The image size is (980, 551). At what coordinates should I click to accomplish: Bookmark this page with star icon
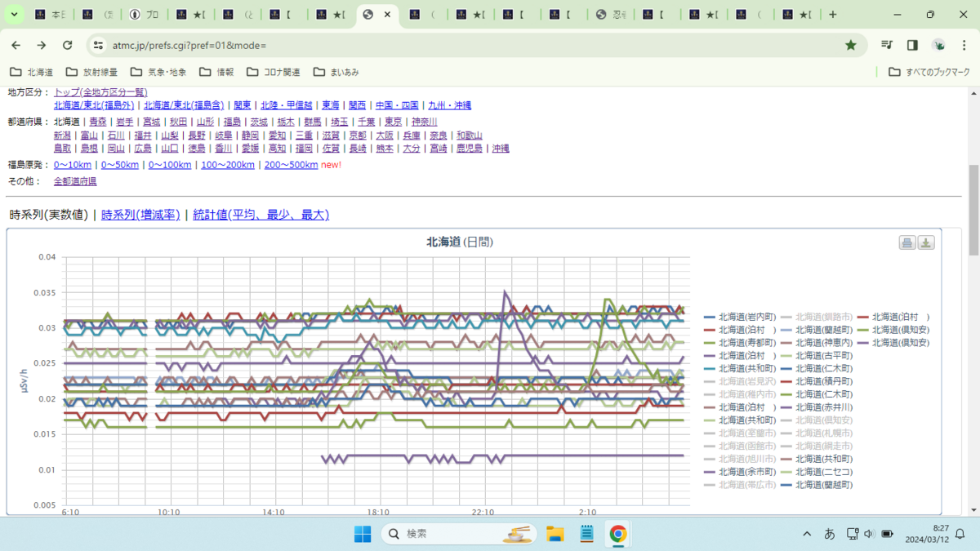point(851,45)
